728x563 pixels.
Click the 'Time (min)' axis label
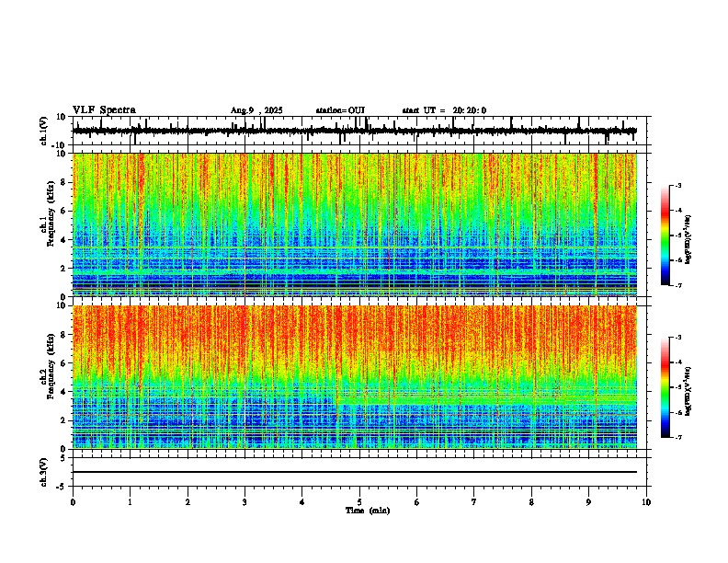click(368, 511)
